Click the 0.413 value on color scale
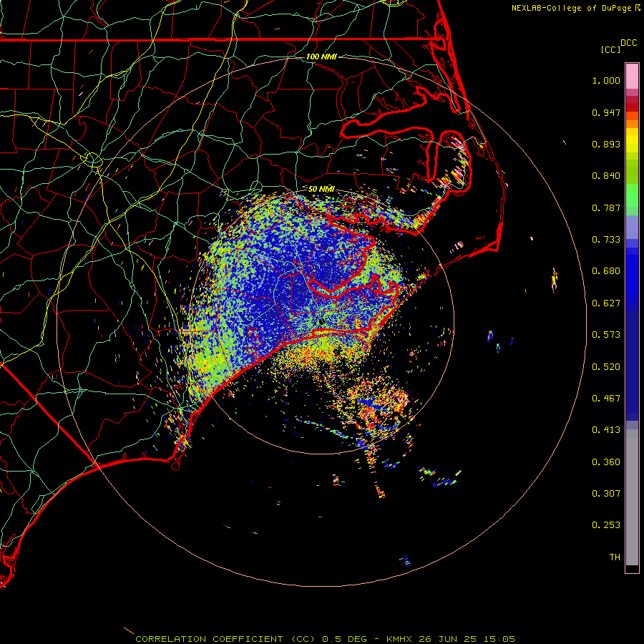644x644 pixels. coord(606,430)
